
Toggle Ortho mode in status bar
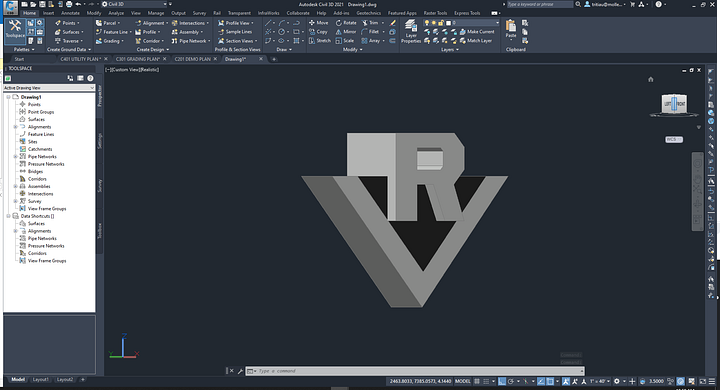tap(502, 381)
